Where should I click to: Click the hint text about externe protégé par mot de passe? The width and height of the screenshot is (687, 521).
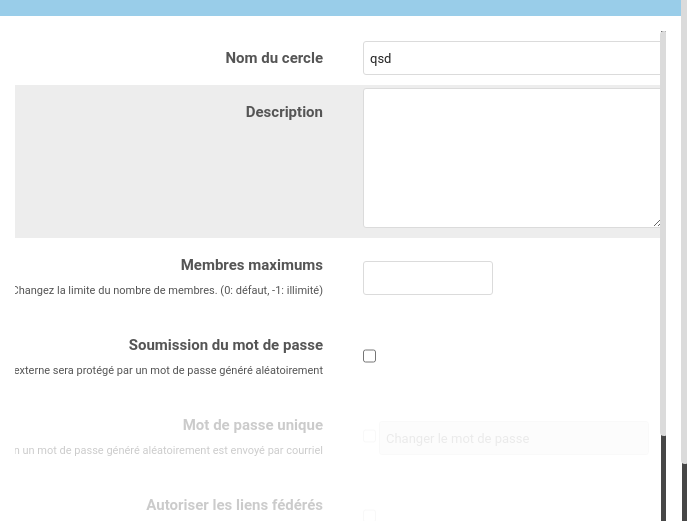click(169, 370)
